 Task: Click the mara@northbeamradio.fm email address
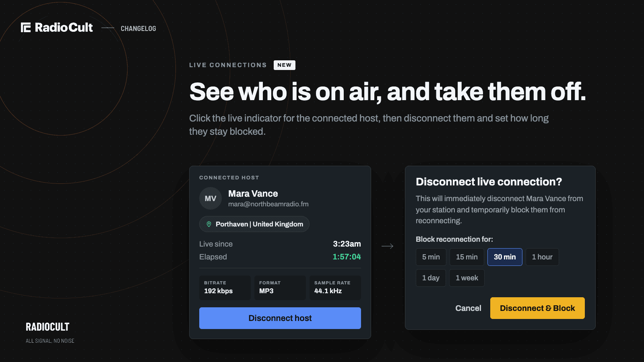(268, 204)
